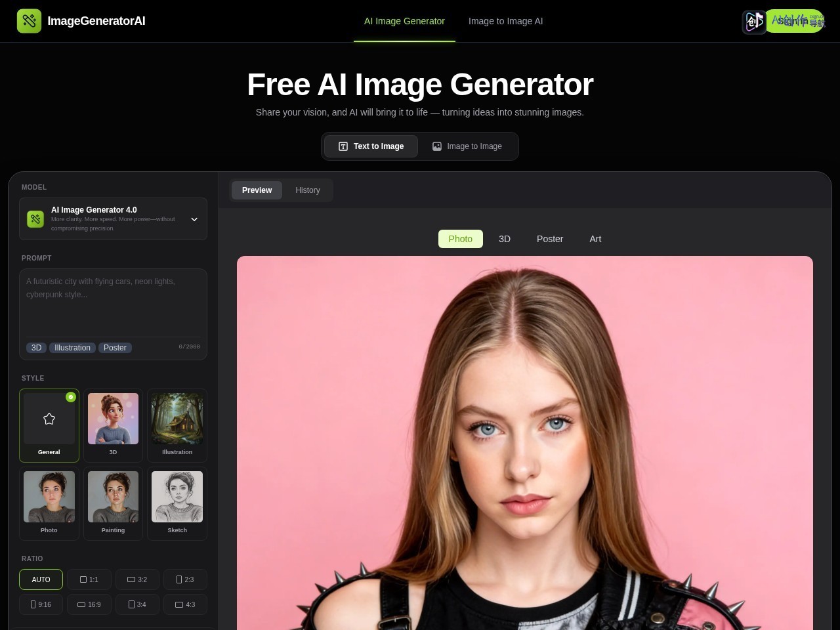The width and height of the screenshot is (840, 630).
Task: Select the Image to Image mode
Action: coord(467,146)
